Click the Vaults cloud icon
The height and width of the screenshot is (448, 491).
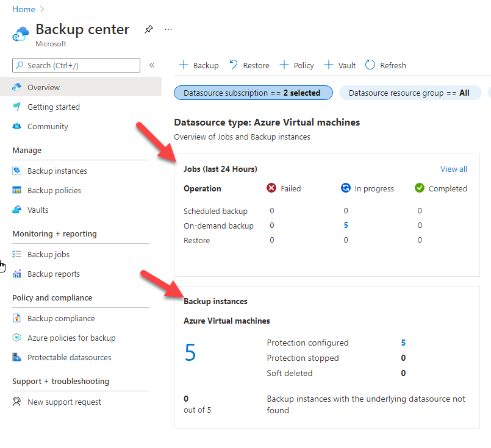click(x=16, y=210)
